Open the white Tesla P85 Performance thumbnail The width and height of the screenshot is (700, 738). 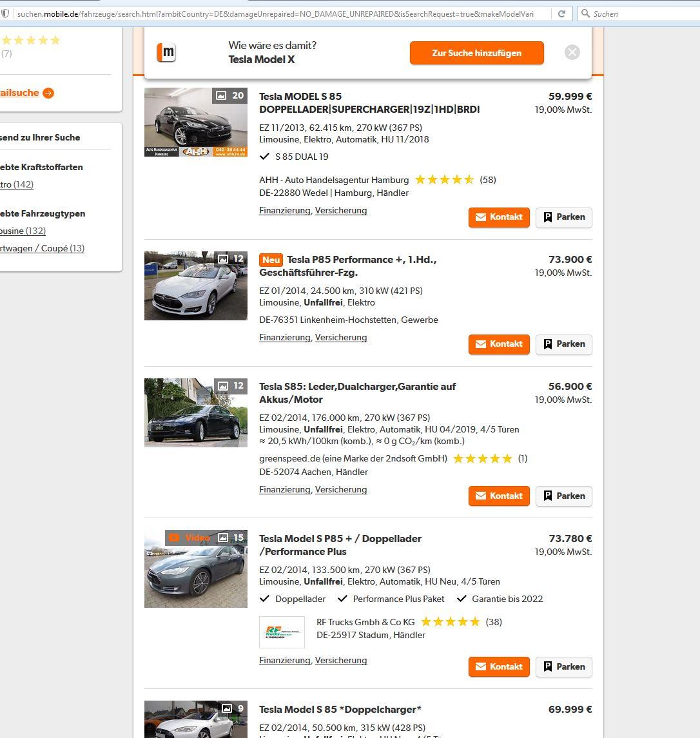pos(195,286)
